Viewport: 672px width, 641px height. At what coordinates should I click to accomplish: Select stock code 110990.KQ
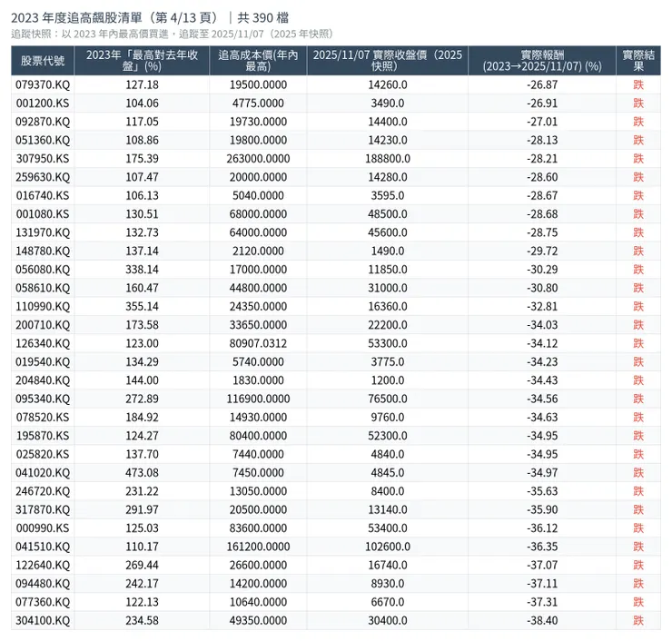click(x=43, y=306)
